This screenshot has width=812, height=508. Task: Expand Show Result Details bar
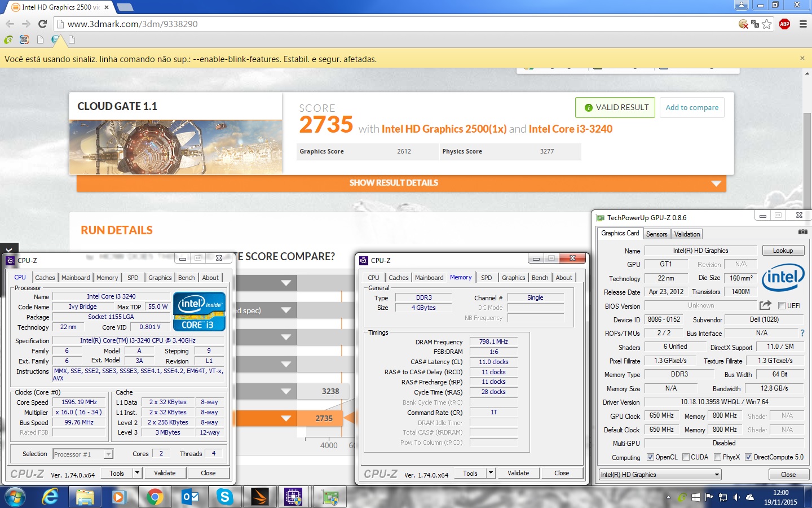401,183
